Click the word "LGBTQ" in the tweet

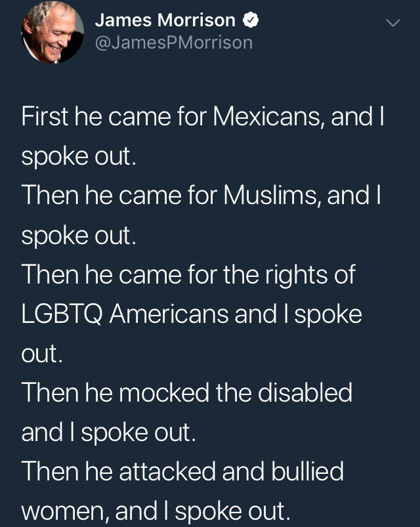(x=62, y=314)
